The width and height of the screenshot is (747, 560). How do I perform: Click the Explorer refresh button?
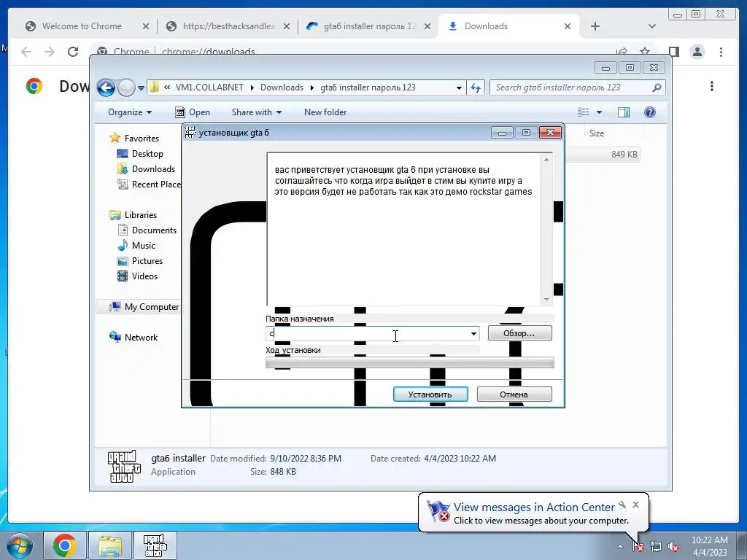click(476, 87)
